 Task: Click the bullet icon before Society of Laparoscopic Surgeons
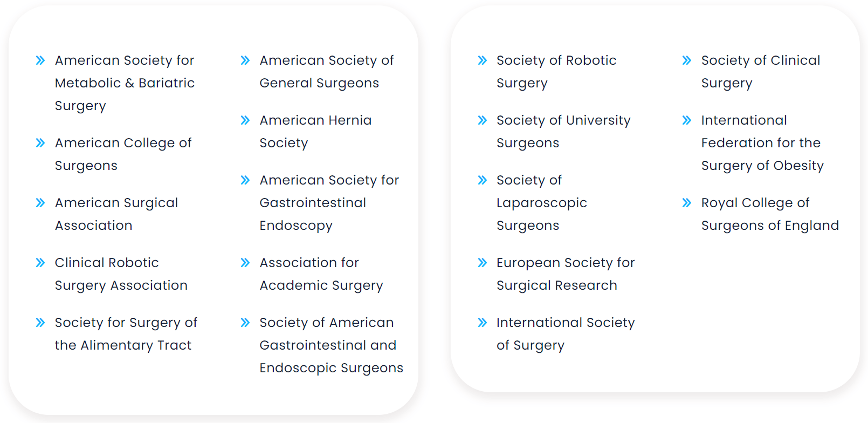pos(483,180)
